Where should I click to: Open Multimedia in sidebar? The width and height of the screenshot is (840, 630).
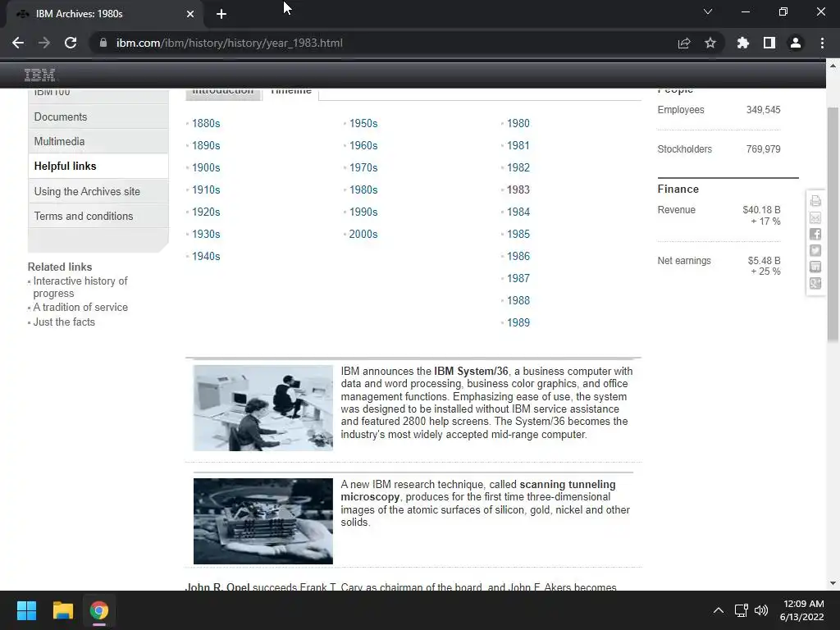[98, 141]
